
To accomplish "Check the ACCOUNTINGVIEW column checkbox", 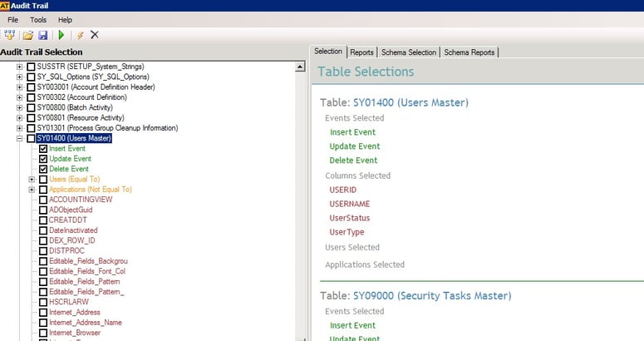I will point(43,200).
